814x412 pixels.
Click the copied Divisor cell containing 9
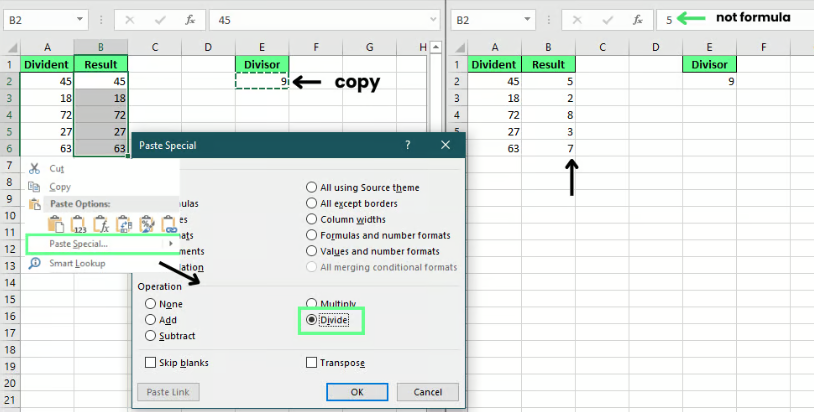262,81
